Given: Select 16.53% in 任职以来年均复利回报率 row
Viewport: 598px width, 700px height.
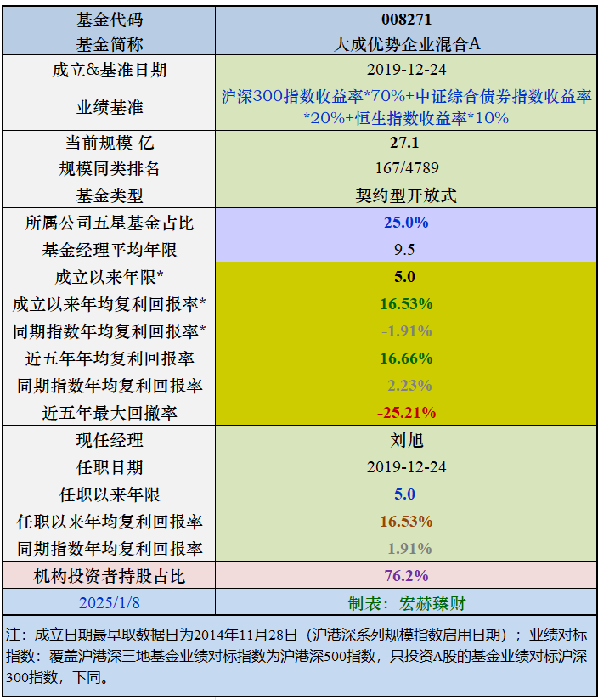Looking at the screenshot, I should coord(406,522).
